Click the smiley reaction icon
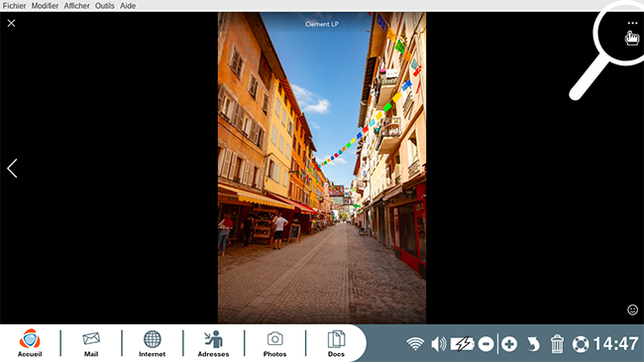This screenshot has height=362, width=644. 632,309
